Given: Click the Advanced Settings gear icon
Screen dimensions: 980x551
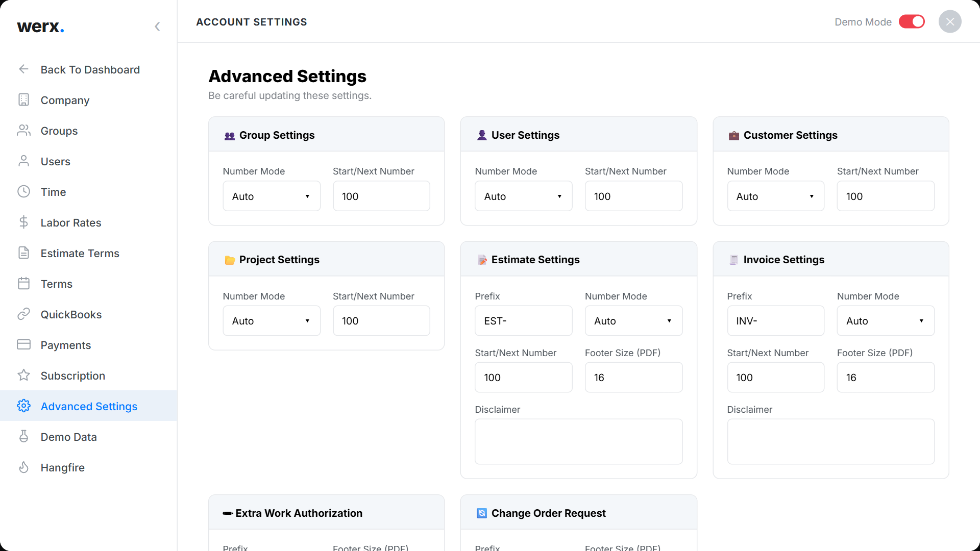Looking at the screenshot, I should pos(23,406).
